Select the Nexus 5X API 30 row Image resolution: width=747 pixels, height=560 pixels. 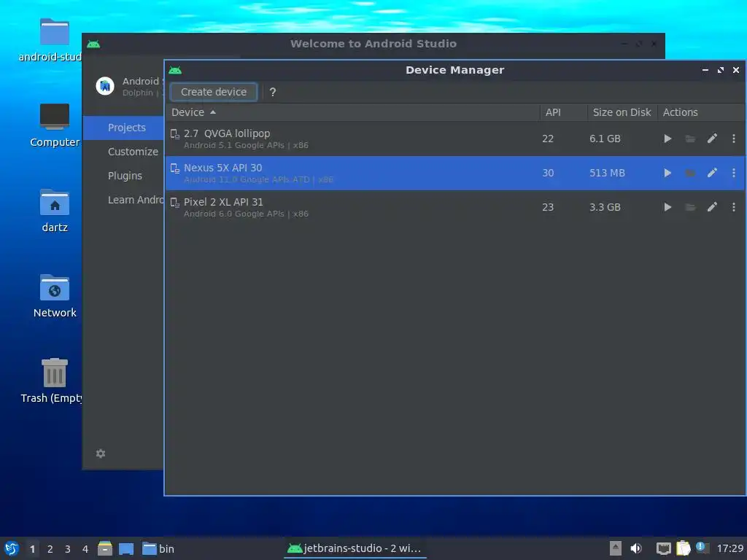pos(455,173)
